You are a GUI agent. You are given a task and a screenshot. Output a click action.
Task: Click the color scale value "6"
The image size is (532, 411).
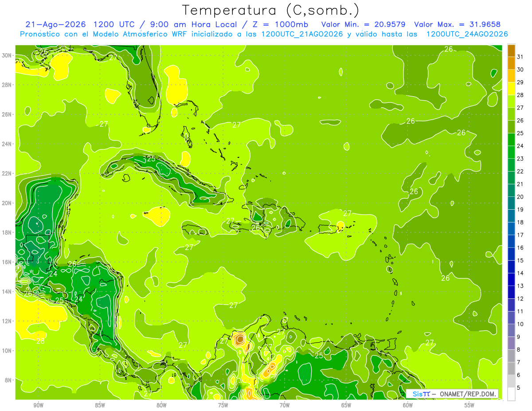(x=519, y=375)
